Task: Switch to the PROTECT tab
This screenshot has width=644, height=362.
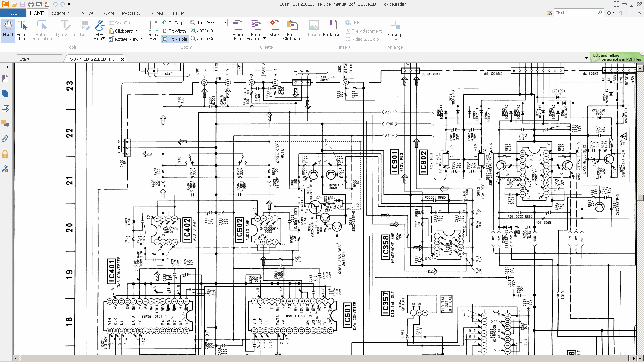Action: (x=132, y=13)
